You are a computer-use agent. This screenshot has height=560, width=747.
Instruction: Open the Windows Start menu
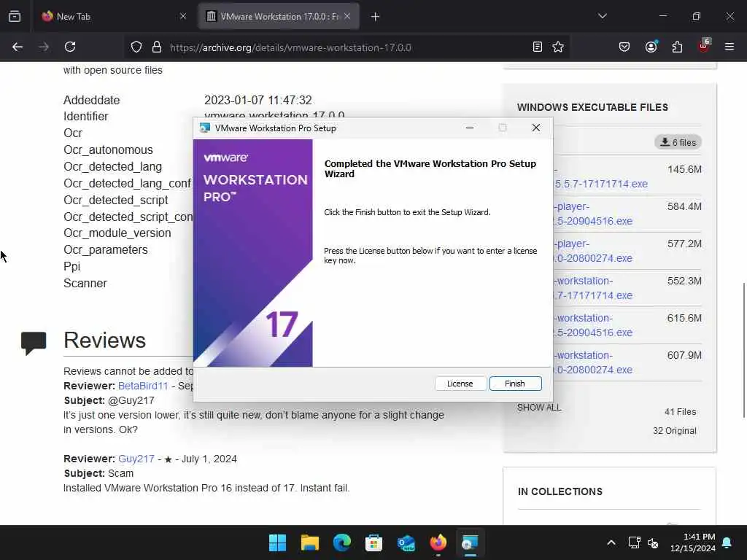(x=277, y=542)
